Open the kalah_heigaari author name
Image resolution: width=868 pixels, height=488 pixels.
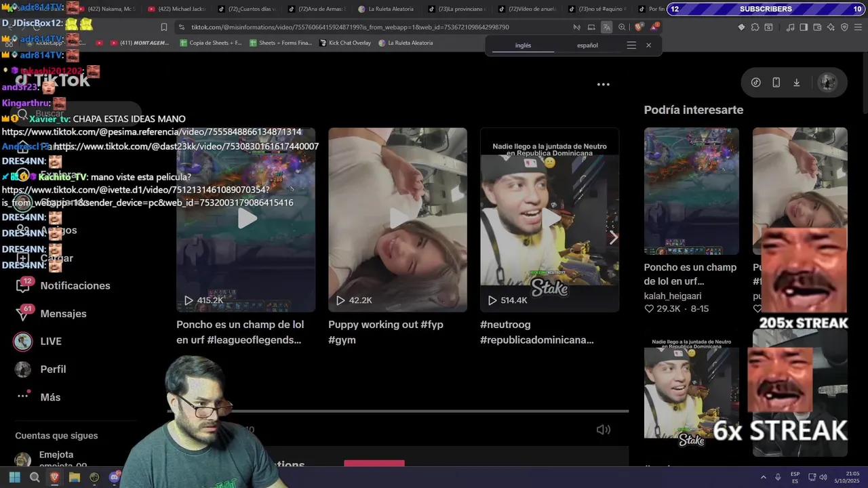click(673, 296)
